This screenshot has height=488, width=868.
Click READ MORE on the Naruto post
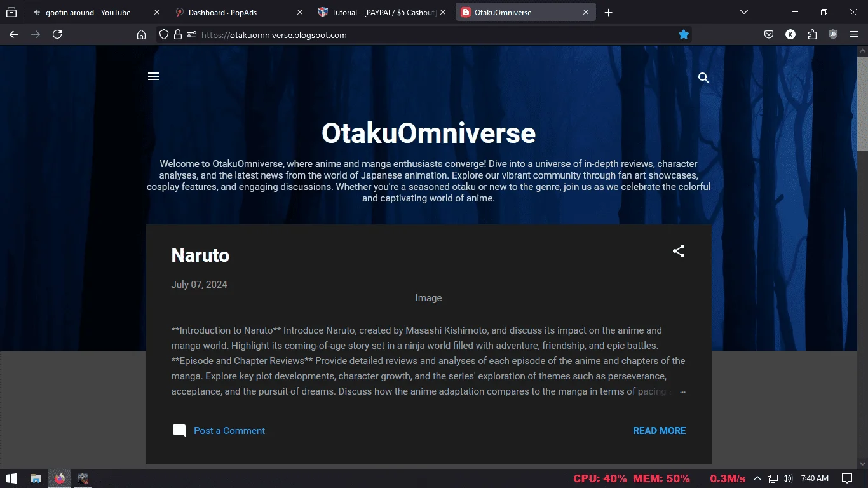click(660, 431)
